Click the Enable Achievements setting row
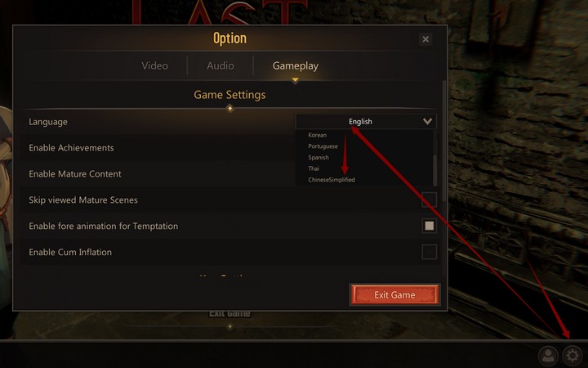 coord(229,147)
